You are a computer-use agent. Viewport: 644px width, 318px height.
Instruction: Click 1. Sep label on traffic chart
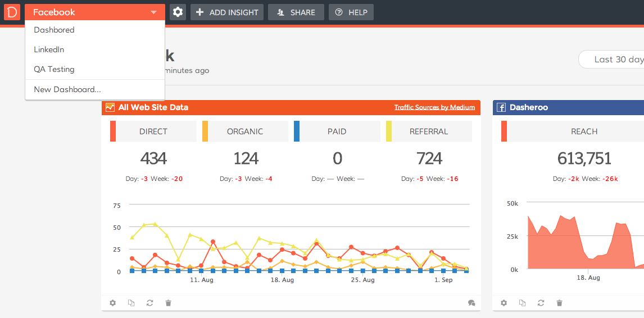coord(443,280)
